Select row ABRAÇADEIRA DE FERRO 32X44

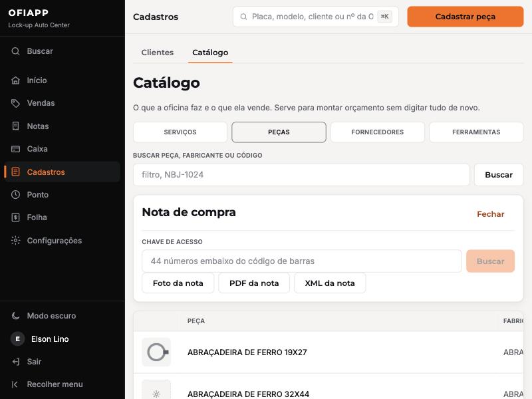click(329, 387)
